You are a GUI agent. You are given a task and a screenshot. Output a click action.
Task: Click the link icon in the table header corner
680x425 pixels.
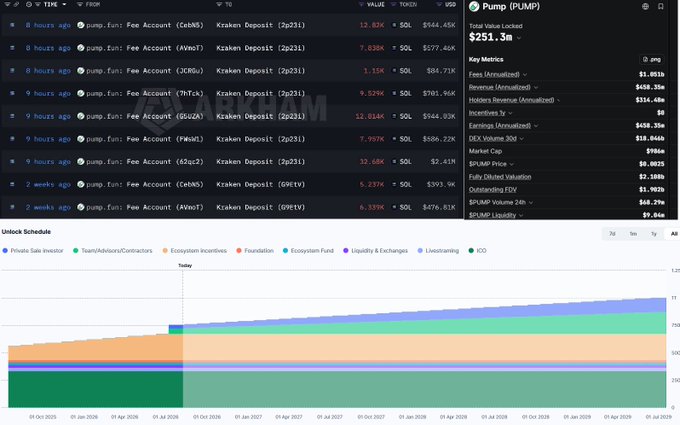click(x=16, y=4)
